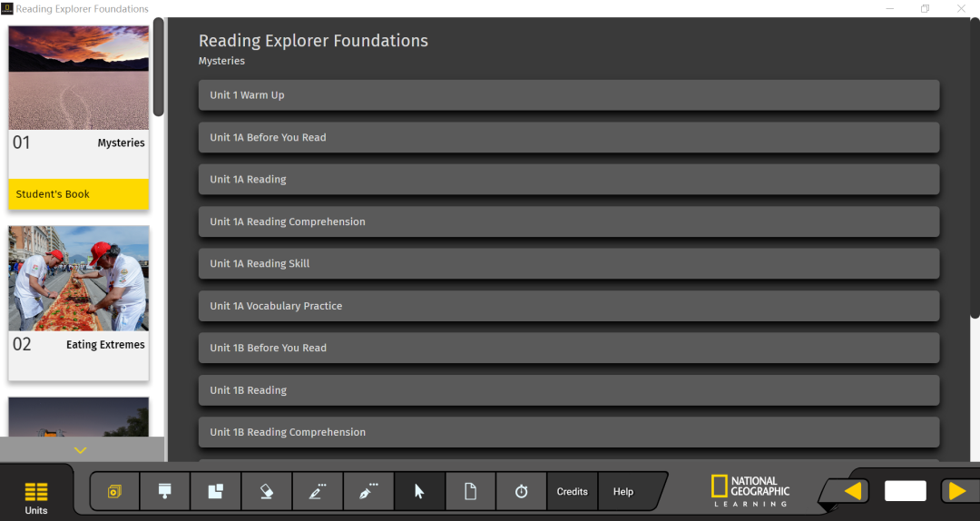The image size is (980, 521).
Task: Select the marker brush tool
Action: pos(368,491)
